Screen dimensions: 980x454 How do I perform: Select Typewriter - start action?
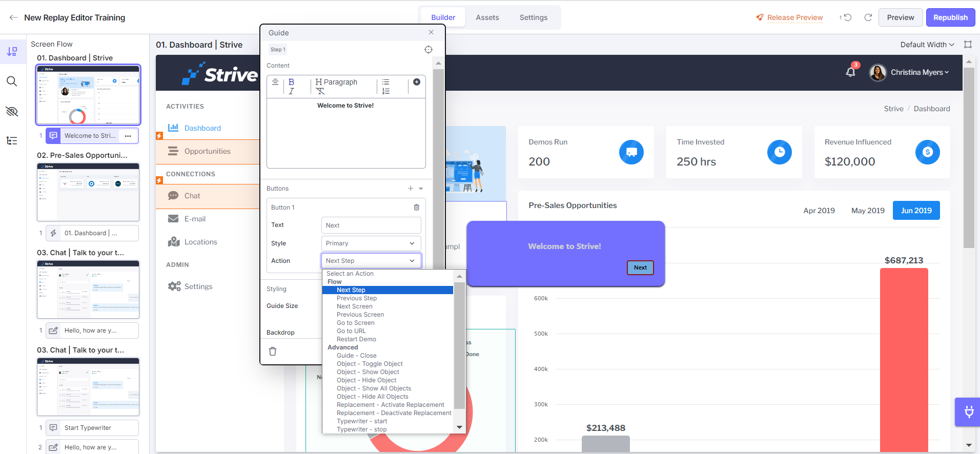pos(362,421)
